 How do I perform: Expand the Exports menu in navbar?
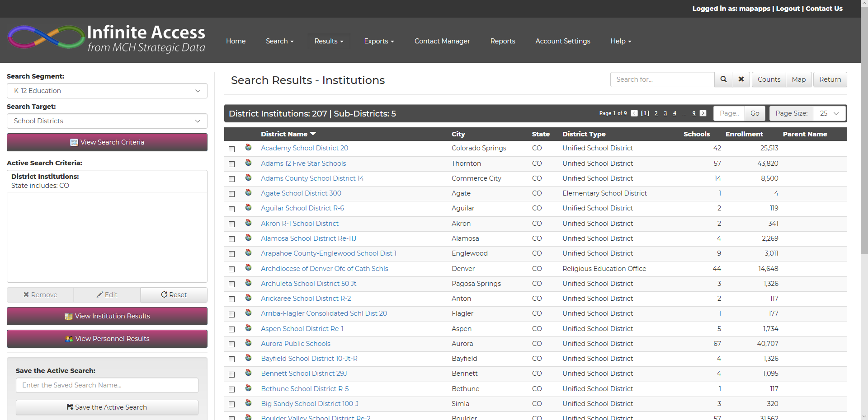click(x=379, y=41)
